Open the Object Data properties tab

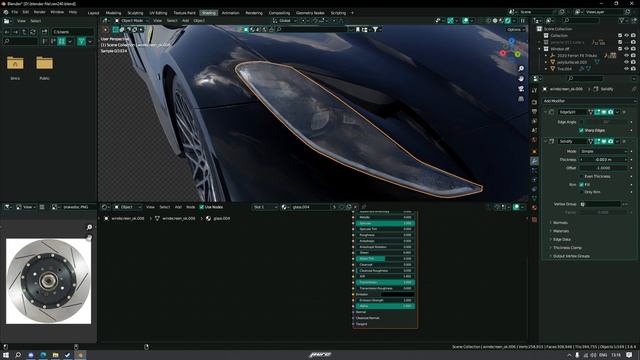(x=534, y=198)
